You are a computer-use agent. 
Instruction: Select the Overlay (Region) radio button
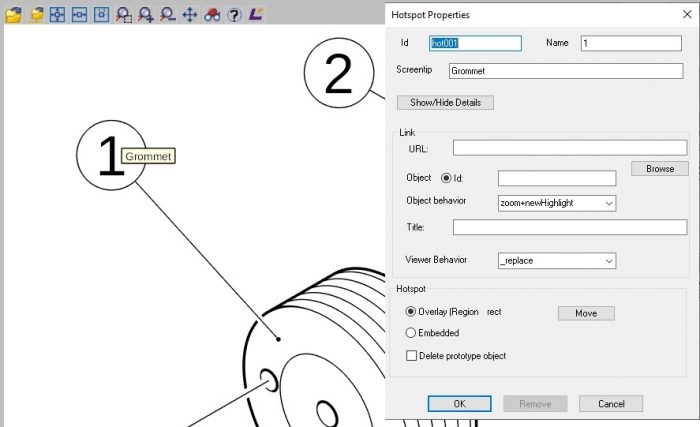(411, 312)
